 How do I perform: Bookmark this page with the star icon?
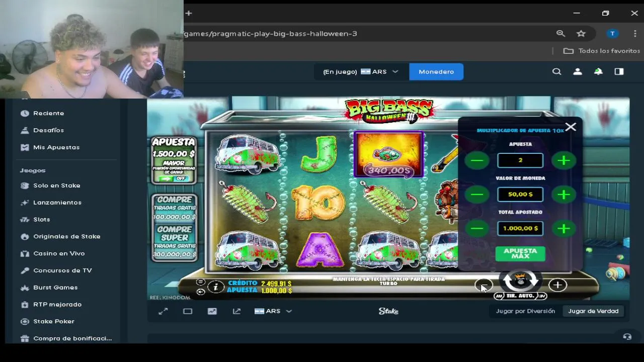tap(581, 34)
